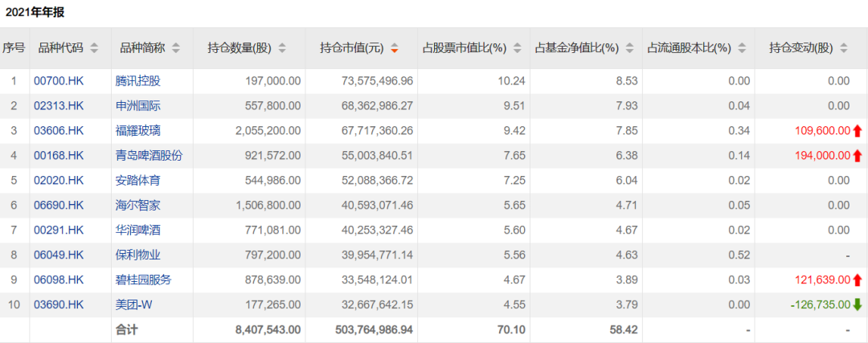Sort by 占股票市值比(%) using its sort arrows
The height and width of the screenshot is (343, 868).
(x=517, y=48)
